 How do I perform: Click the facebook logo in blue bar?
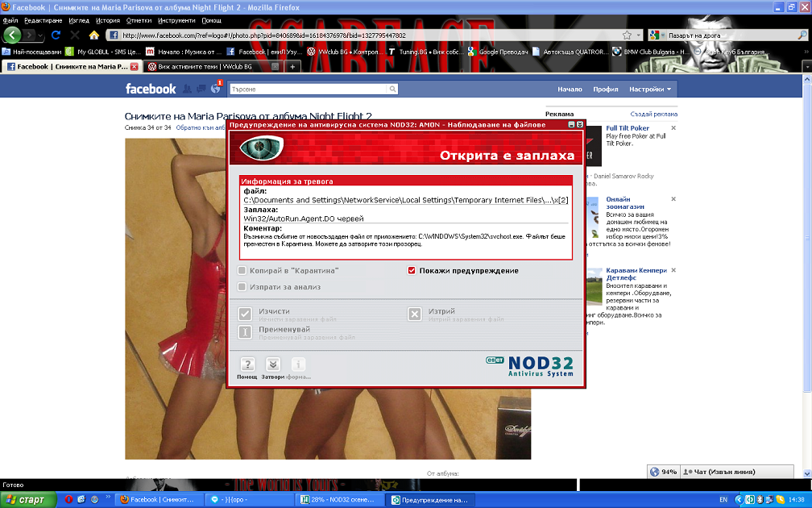click(151, 89)
